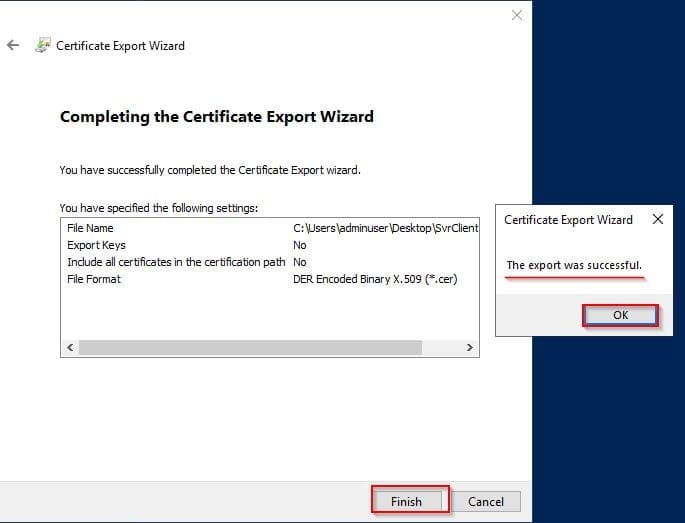Click the Finish button
This screenshot has height=523, width=685.
(x=406, y=501)
